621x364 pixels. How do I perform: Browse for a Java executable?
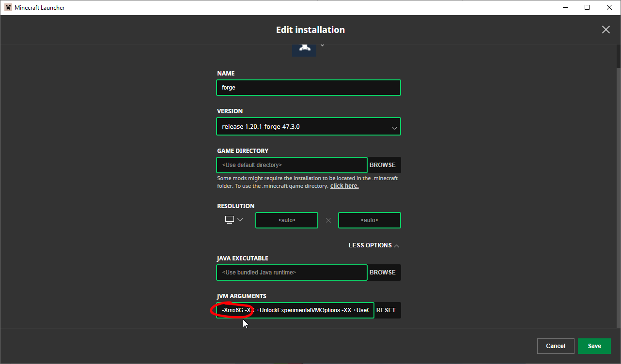(x=383, y=273)
